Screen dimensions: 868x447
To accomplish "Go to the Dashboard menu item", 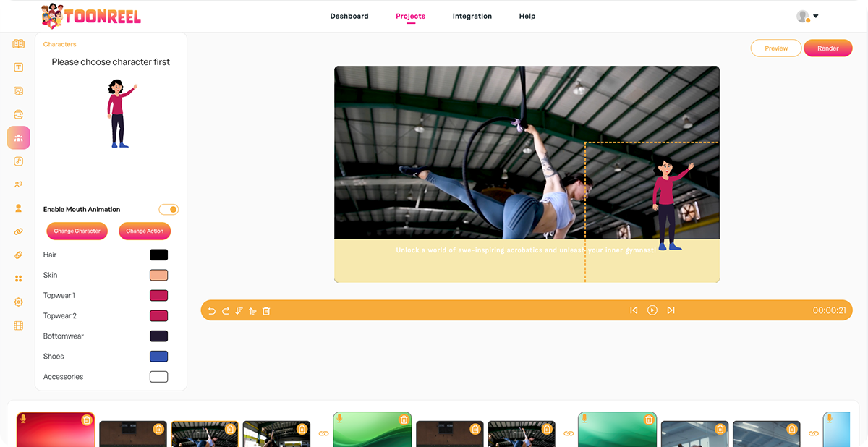I will pyautogui.click(x=349, y=16).
